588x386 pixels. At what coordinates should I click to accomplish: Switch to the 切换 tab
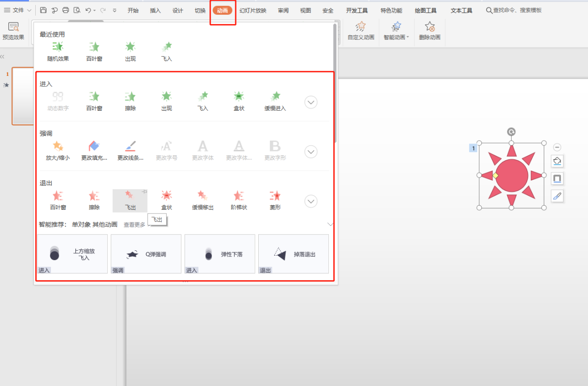coord(200,10)
